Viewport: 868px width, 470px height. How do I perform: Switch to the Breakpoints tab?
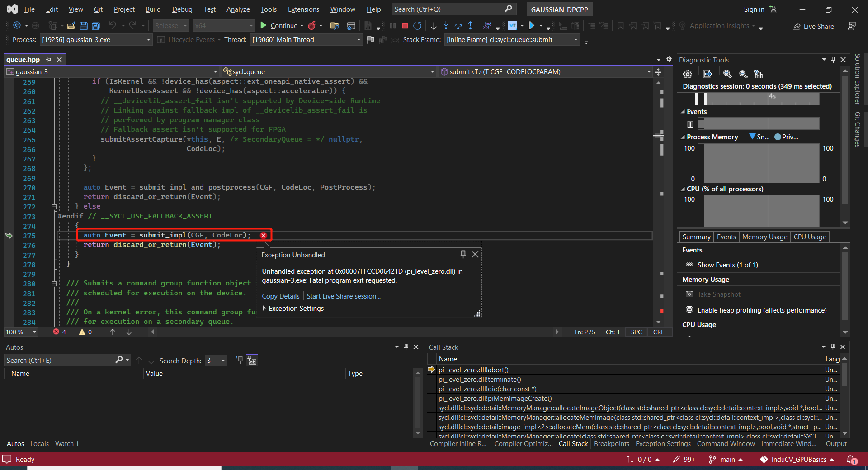coord(611,444)
